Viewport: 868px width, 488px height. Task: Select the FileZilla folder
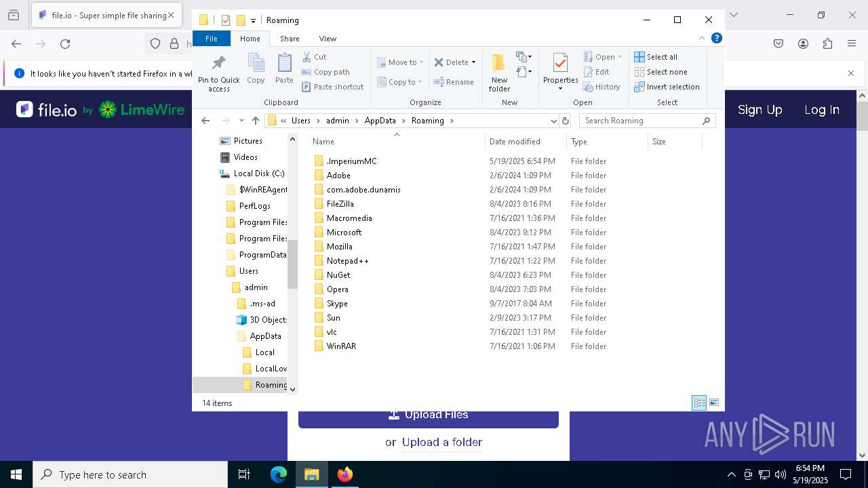340,204
